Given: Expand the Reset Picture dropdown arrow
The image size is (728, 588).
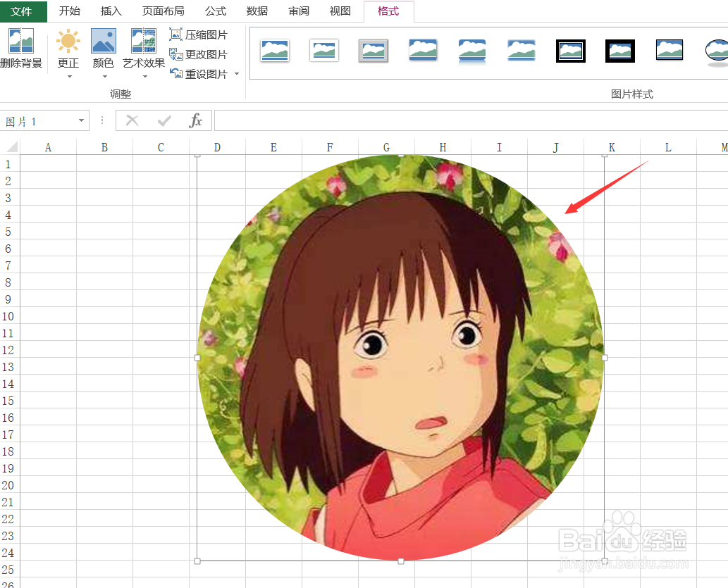Looking at the screenshot, I should click(x=237, y=74).
